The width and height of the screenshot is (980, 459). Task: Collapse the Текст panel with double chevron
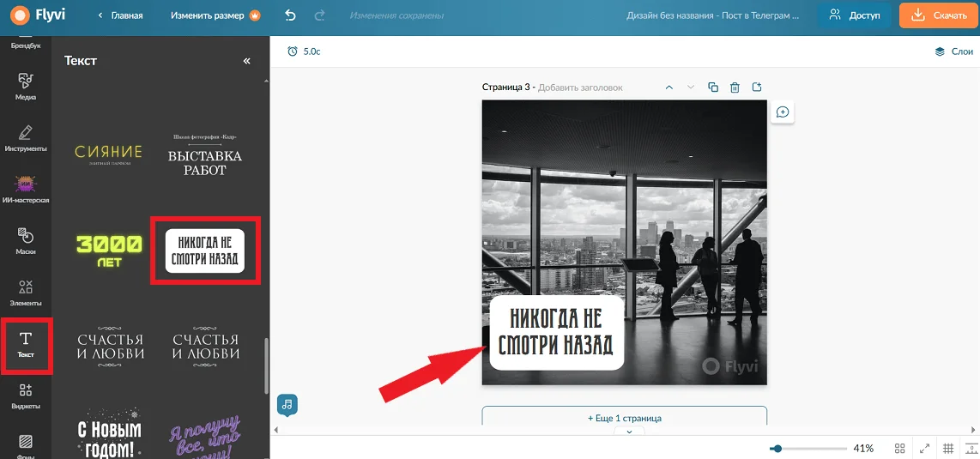[x=246, y=61]
